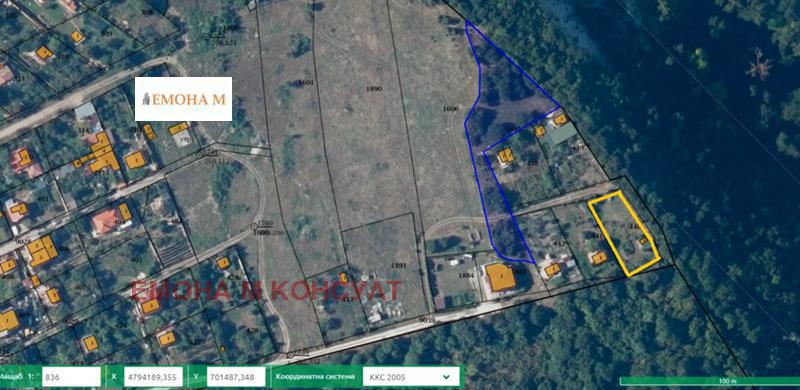Focus the Y coordinate field 701487,348
This screenshot has width=800, height=390.
pyautogui.click(x=236, y=377)
